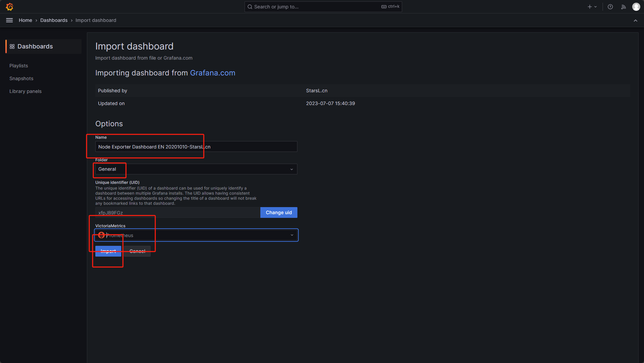Click the Prometheus data source icon

101,235
